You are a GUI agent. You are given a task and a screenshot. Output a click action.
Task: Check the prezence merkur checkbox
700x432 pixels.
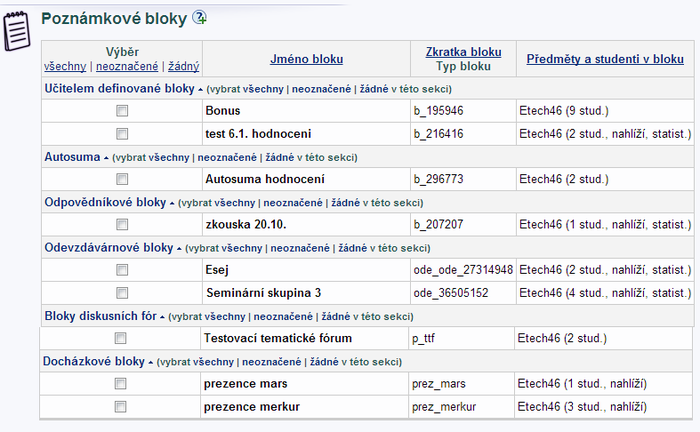(x=120, y=407)
